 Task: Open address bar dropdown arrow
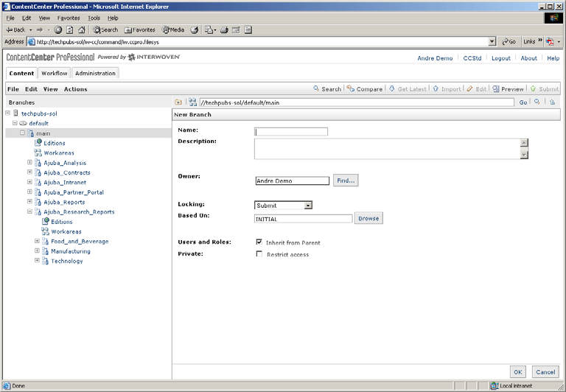pos(492,42)
